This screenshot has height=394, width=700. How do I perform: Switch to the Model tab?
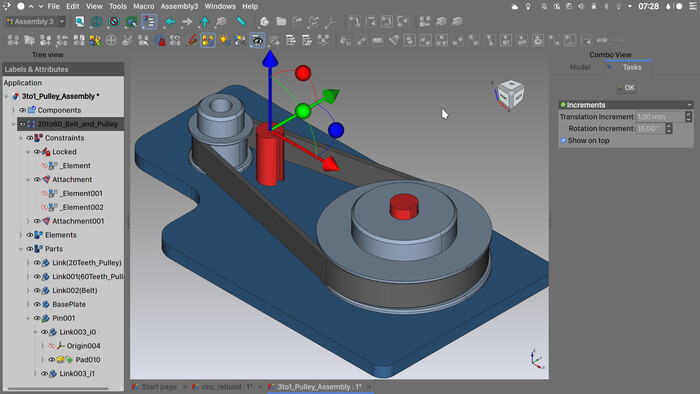click(x=580, y=67)
